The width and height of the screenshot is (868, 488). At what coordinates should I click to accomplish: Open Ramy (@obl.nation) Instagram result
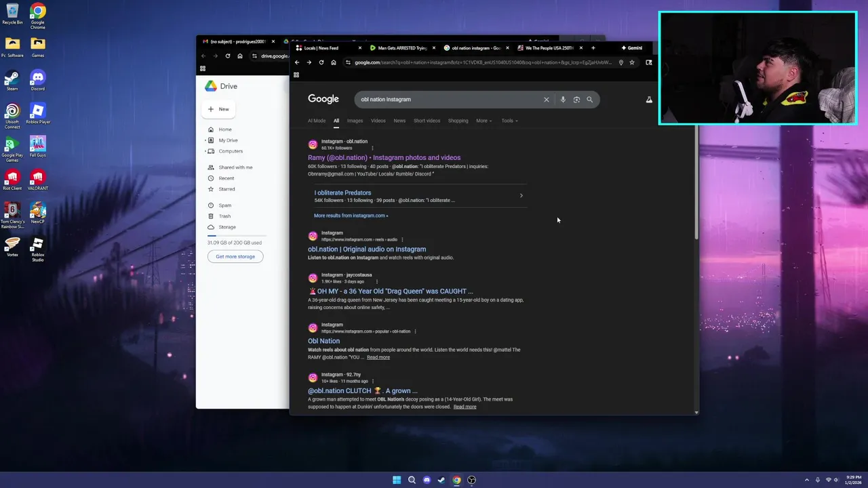[x=384, y=158]
